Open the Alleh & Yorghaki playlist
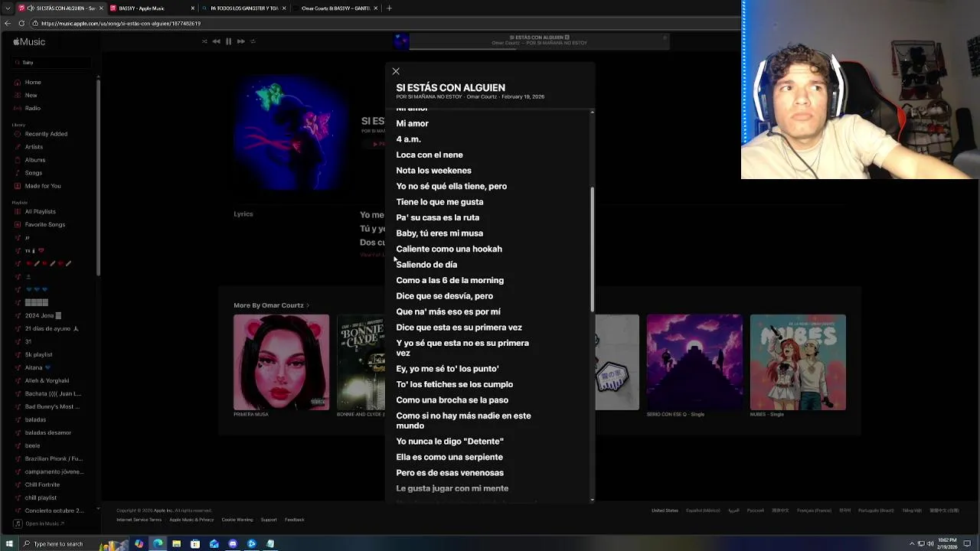Viewport: 980px width, 551px height. 47,380
